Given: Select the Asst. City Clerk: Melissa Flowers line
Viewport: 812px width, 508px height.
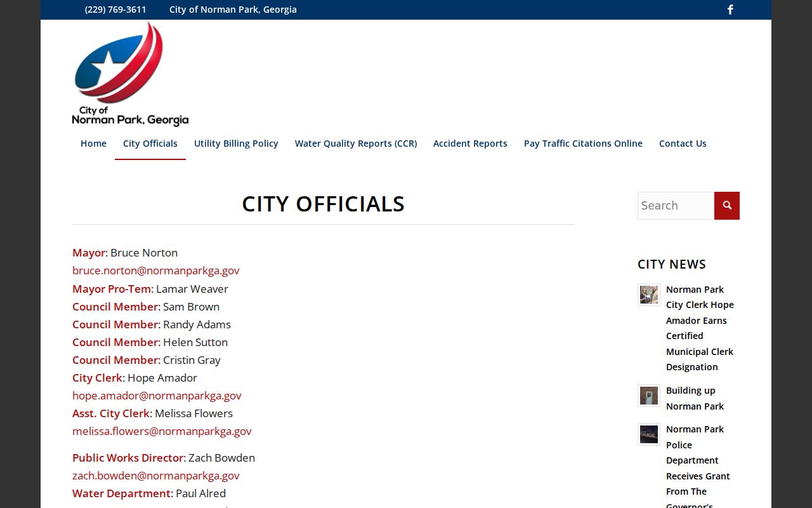Looking at the screenshot, I should (153, 413).
